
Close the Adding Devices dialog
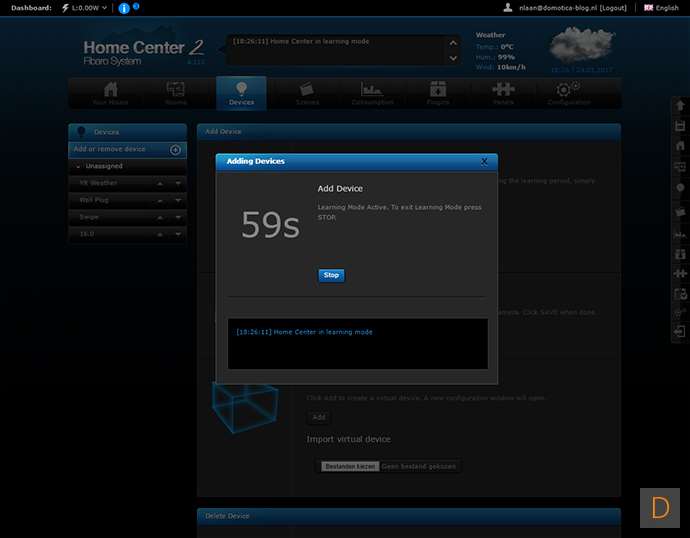click(484, 161)
